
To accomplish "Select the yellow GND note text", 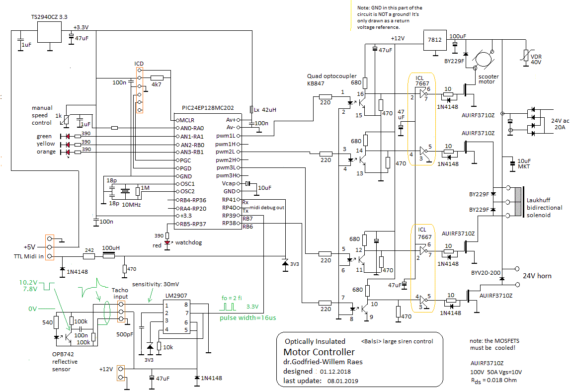I will pos(390,17).
